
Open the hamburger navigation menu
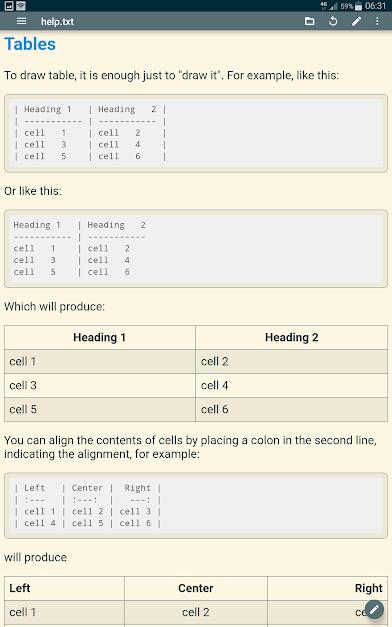point(22,21)
